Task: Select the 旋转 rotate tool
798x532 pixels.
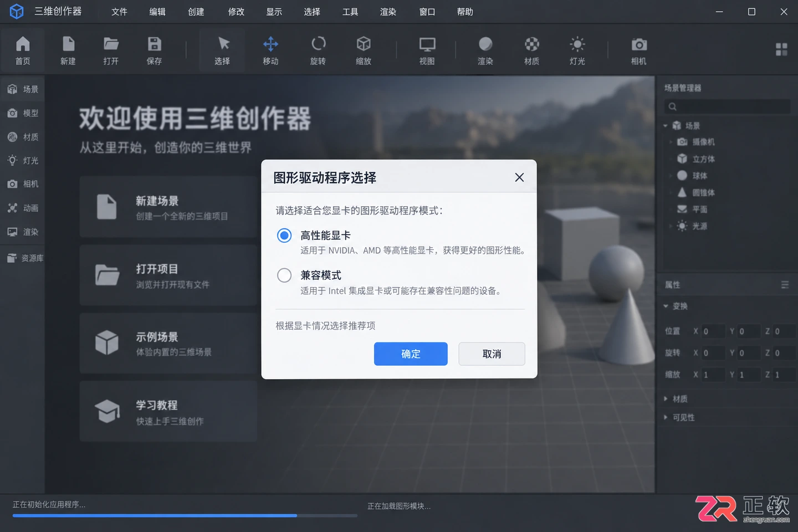Action: coord(318,44)
